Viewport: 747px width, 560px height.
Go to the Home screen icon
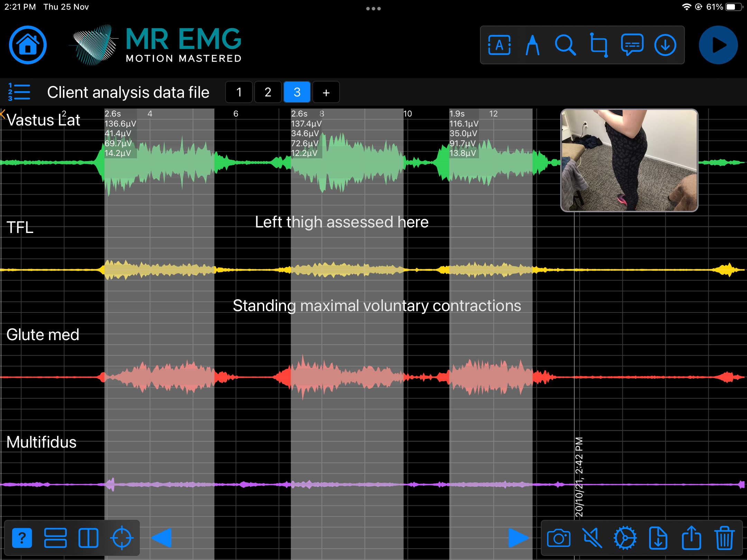pos(28,45)
